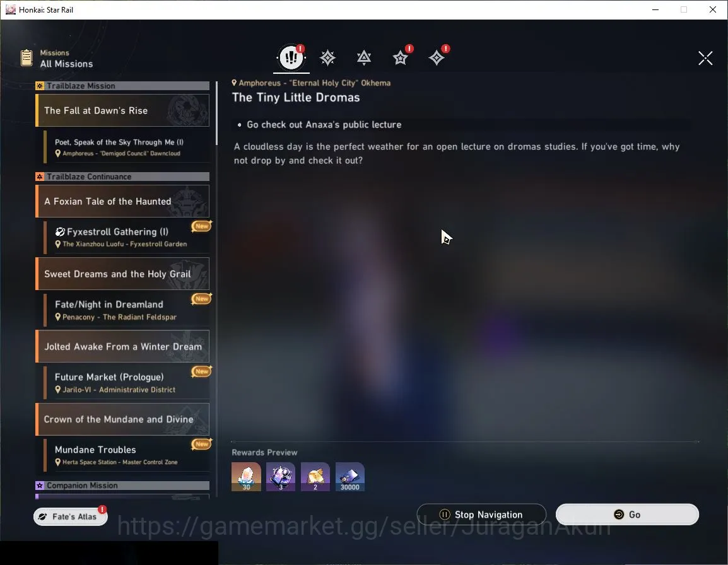Click the Missions clipboard icon
This screenshot has height=565, width=728.
(x=26, y=58)
